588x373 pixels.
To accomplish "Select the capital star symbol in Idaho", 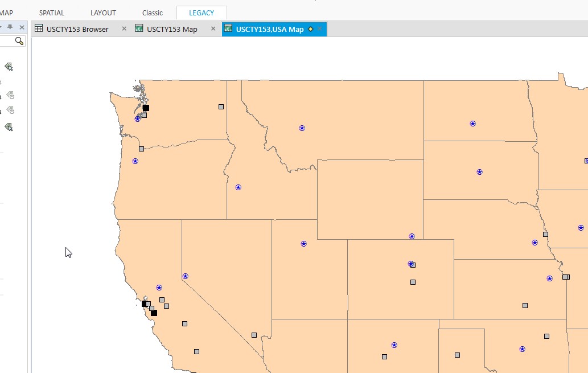I will coord(238,187).
